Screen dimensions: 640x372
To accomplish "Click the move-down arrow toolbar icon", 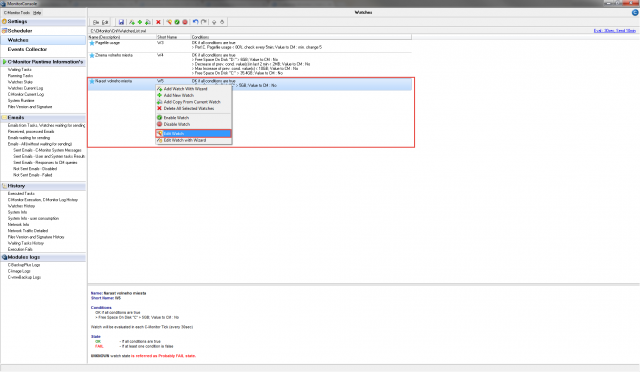I will 214,22.
